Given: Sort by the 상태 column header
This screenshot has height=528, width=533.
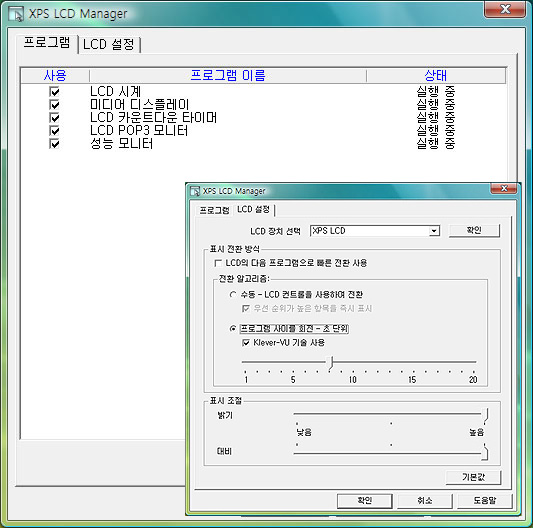Looking at the screenshot, I should click(x=436, y=75).
